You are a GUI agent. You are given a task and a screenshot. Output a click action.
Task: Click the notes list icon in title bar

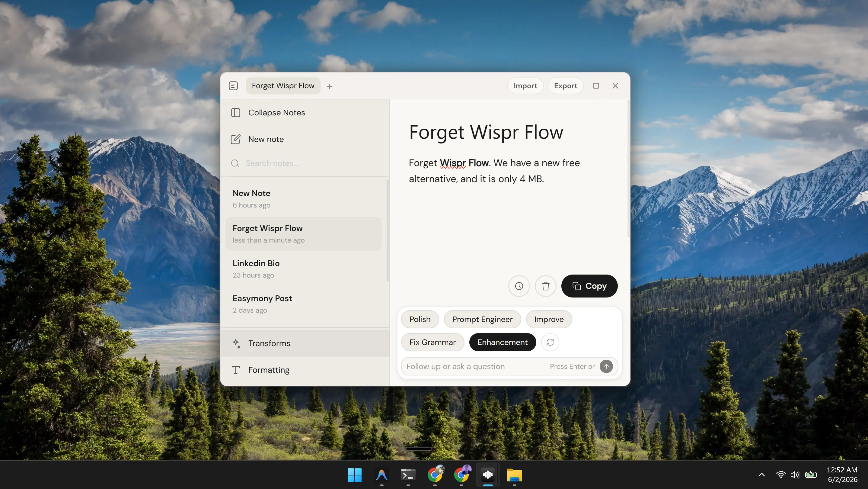[x=233, y=86]
